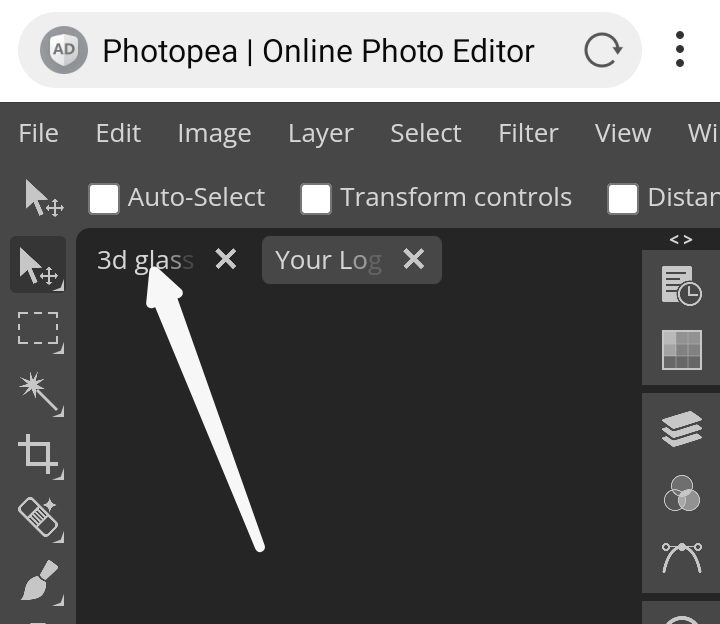The image size is (720, 624).
Task: Toggle the Transform controls checkbox
Action: pyautogui.click(x=316, y=198)
